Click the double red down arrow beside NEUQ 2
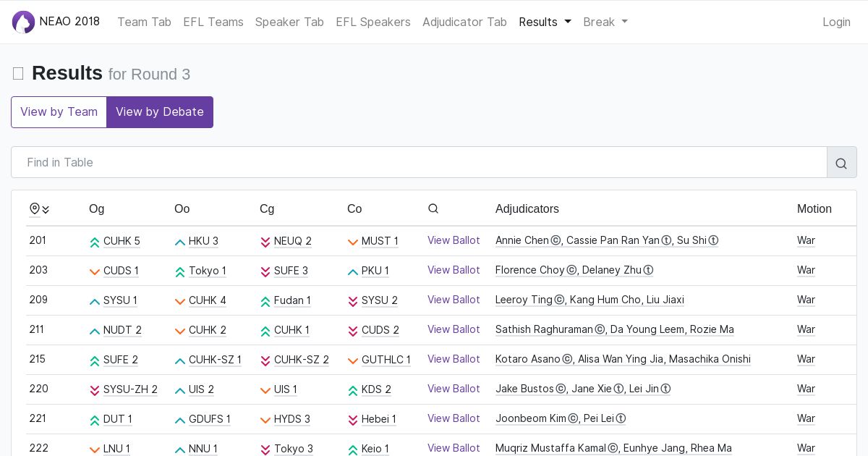868x456 pixels. click(x=265, y=242)
